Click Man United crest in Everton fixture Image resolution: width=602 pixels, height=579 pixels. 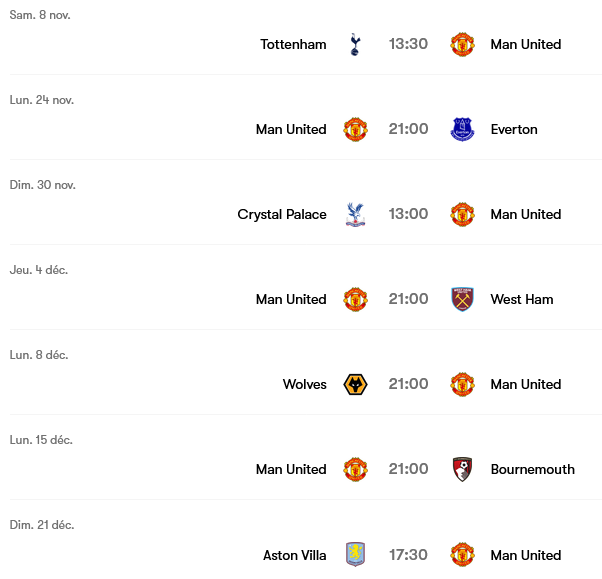coord(354,129)
